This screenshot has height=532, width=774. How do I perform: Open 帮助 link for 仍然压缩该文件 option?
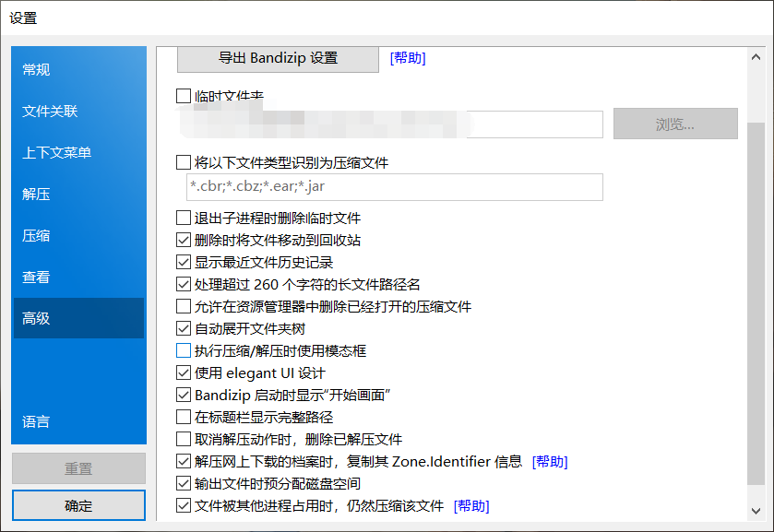pyautogui.click(x=471, y=506)
